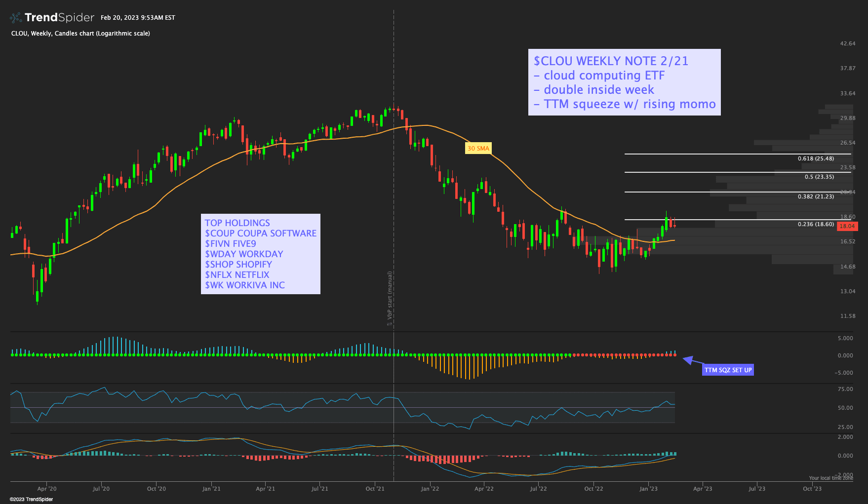
Task: Click the red 18.04 current price tag
Action: click(x=847, y=226)
